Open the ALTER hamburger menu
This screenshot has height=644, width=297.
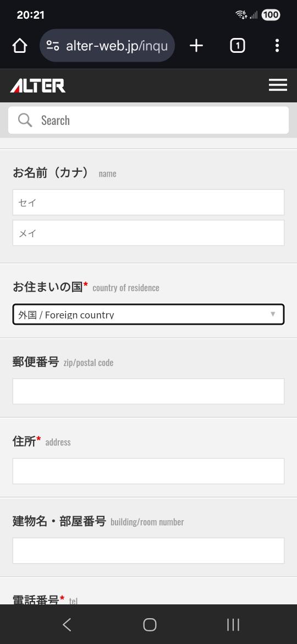[278, 85]
